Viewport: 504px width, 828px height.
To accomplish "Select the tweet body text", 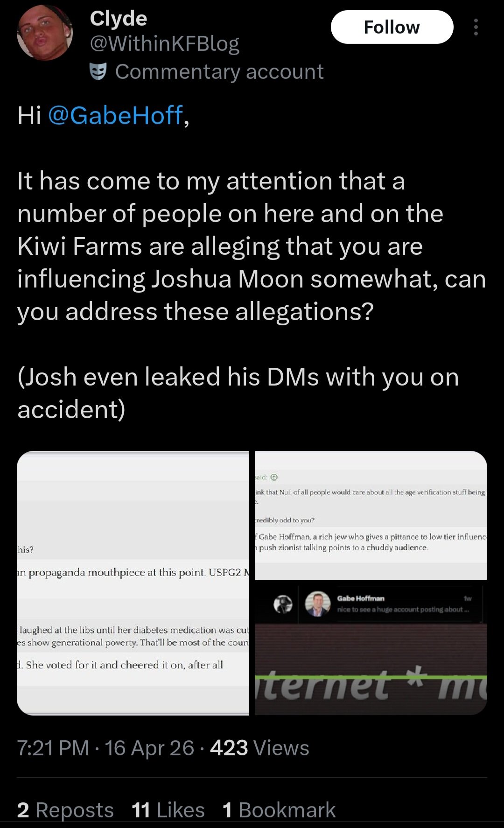I will pos(252,262).
